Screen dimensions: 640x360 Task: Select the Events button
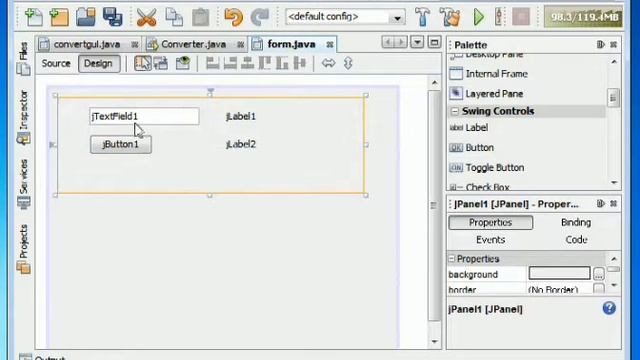point(490,240)
